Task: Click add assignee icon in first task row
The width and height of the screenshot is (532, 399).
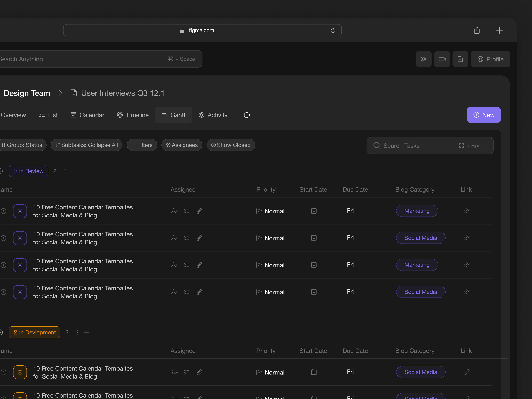Action: pos(174,211)
